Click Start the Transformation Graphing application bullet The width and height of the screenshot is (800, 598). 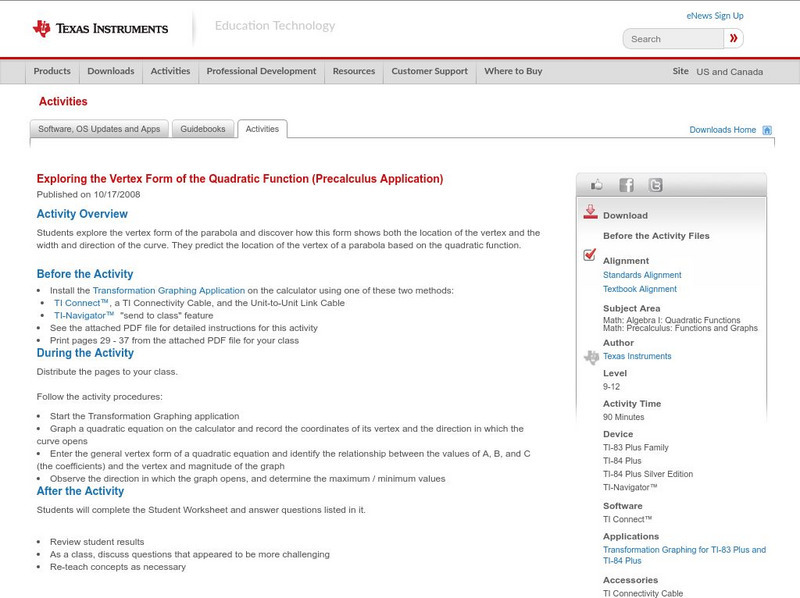pyautogui.click(x=144, y=416)
